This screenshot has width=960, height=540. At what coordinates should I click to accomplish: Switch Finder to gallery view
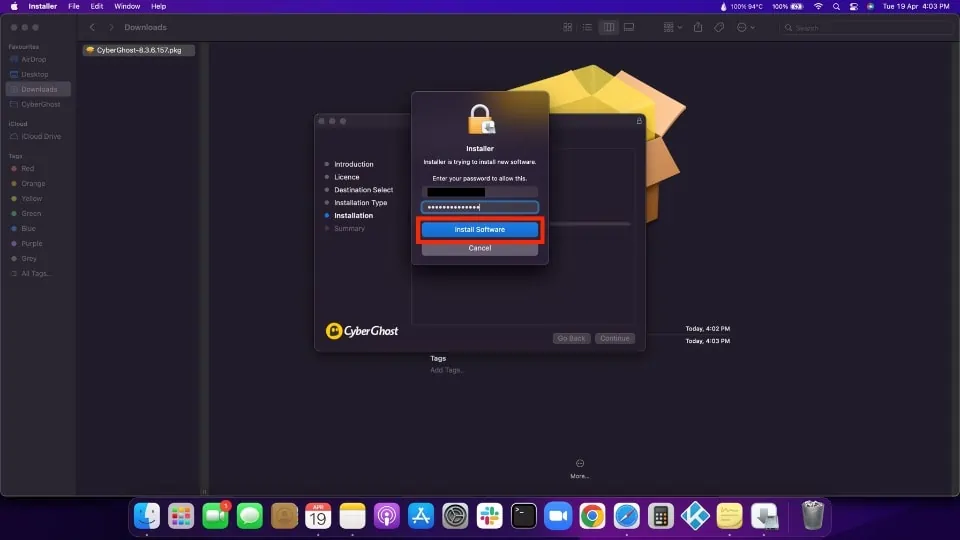[x=629, y=28]
